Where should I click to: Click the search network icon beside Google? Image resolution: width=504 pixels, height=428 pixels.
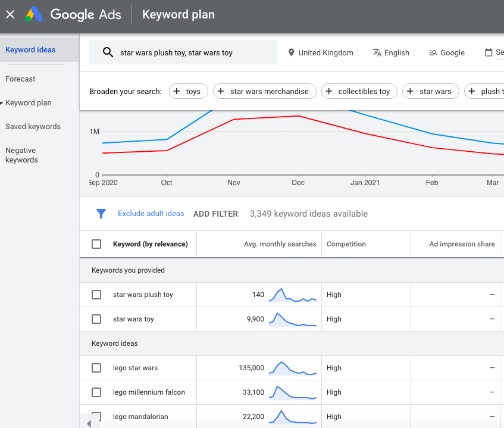433,53
